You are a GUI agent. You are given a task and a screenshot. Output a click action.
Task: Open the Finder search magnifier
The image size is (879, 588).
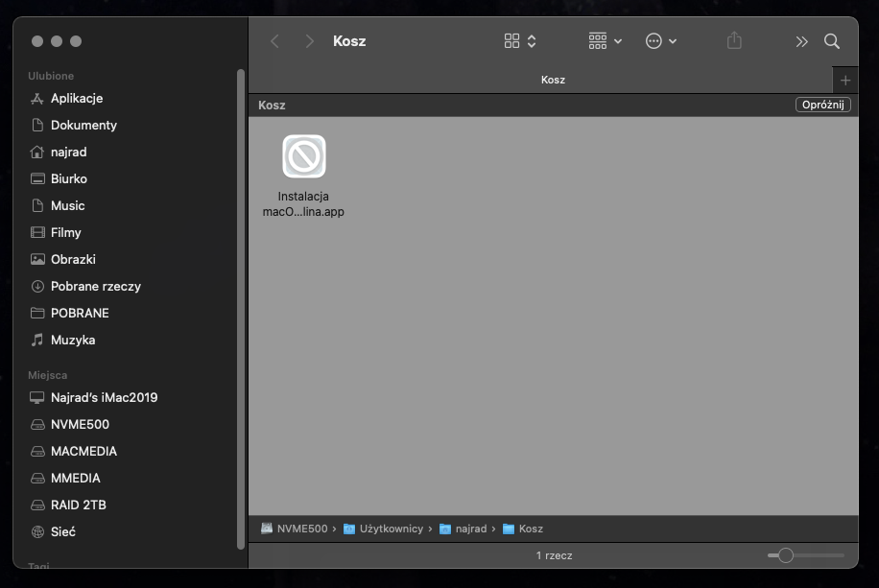coord(832,41)
